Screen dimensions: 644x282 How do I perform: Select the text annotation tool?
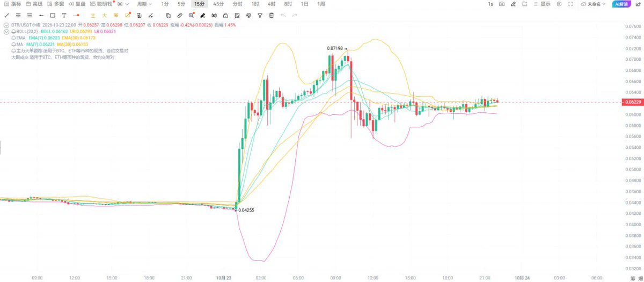[64, 16]
